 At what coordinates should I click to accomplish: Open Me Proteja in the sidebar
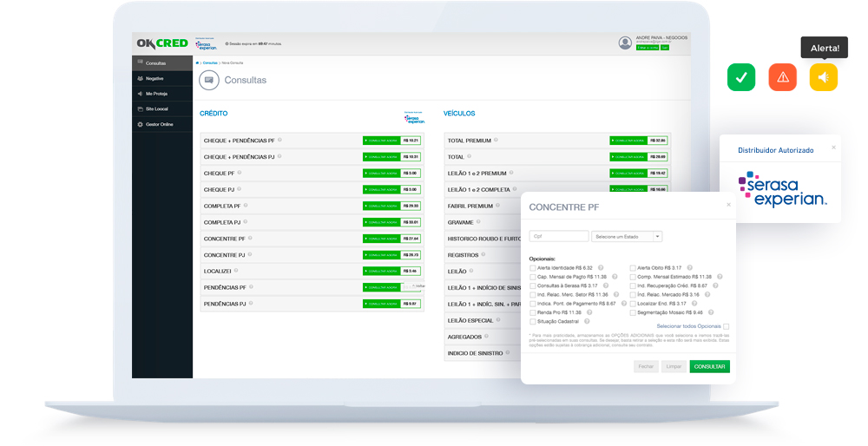(x=162, y=94)
